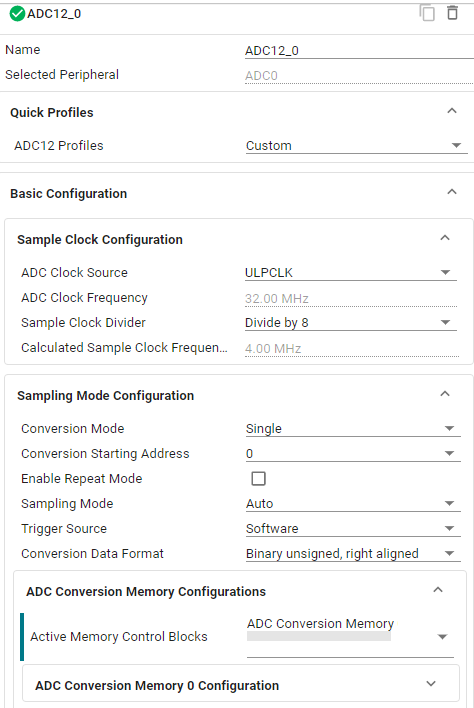Collapse the Basic Configuration section
Screen dimensions: 474x708
(451, 192)
